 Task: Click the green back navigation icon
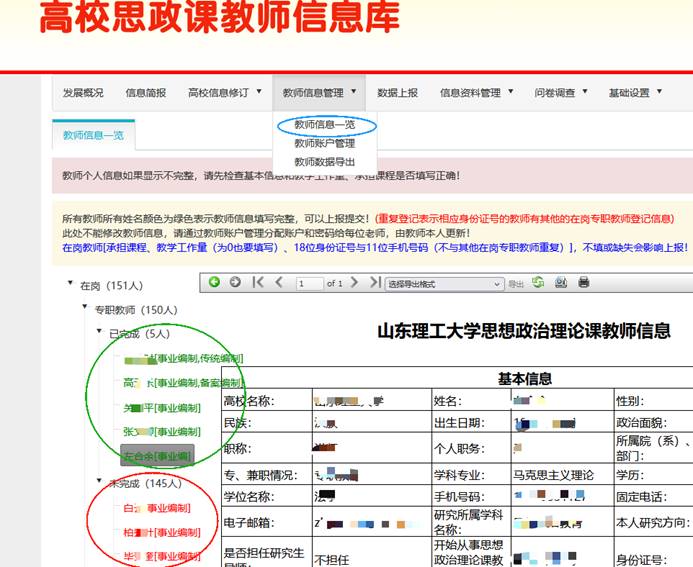click(214, 283)
